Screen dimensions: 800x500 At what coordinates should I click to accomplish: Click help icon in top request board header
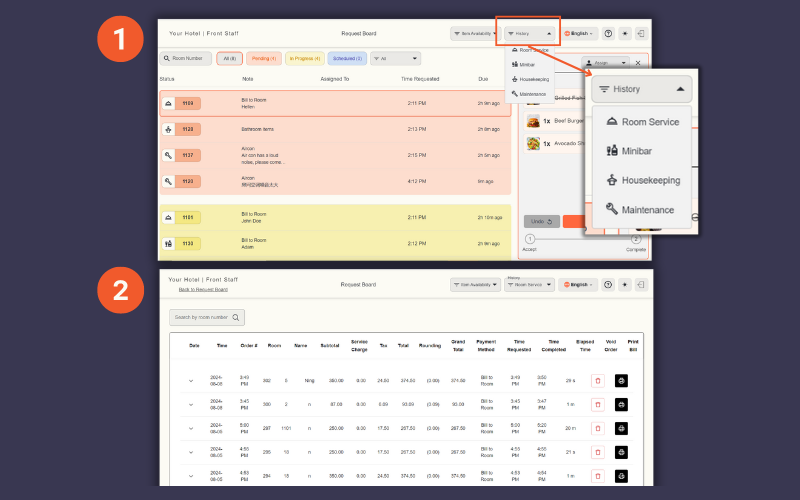tap(609, 33)
